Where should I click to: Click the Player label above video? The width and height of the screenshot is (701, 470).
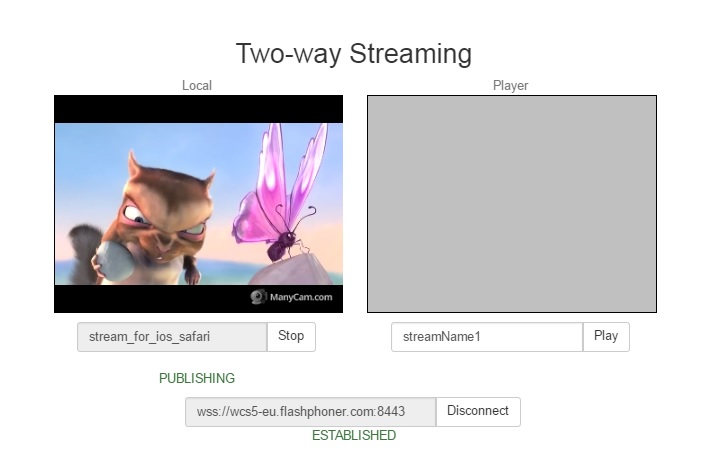tap(511, 85)
